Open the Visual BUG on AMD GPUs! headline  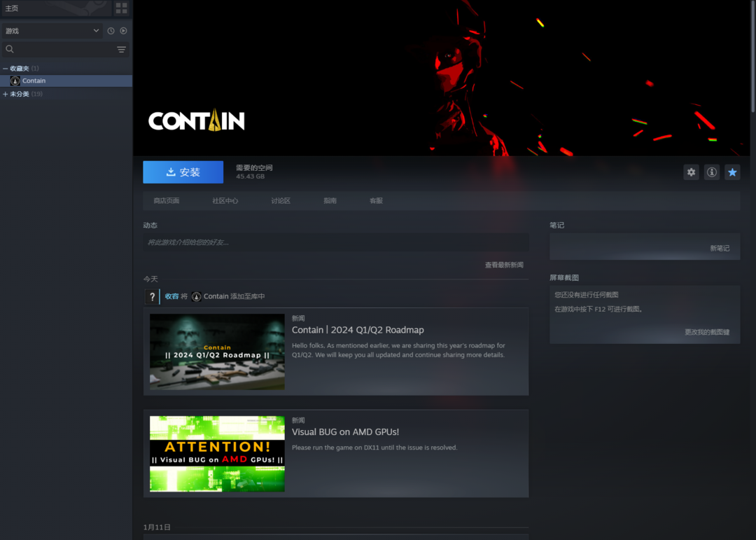(345, 432)
